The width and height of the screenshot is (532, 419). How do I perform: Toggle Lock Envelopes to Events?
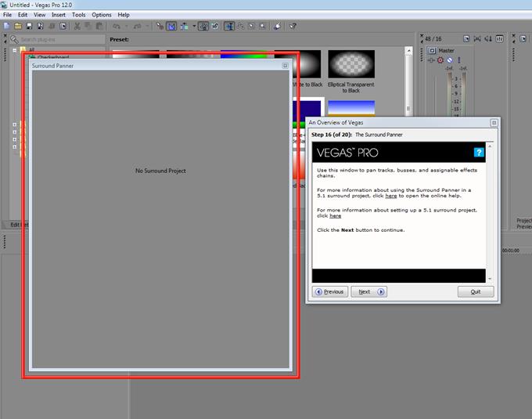[x=203, y=26]
